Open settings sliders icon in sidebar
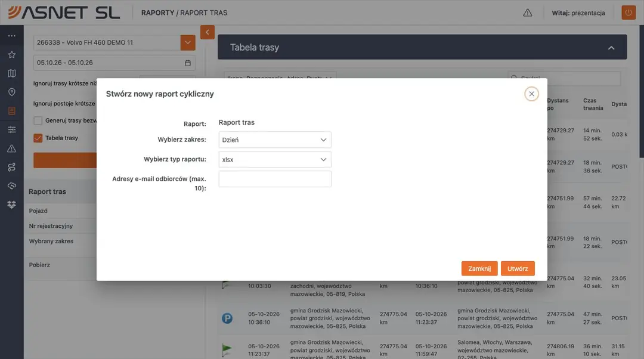This screenshot has height=359, width=644. (12, 130)
